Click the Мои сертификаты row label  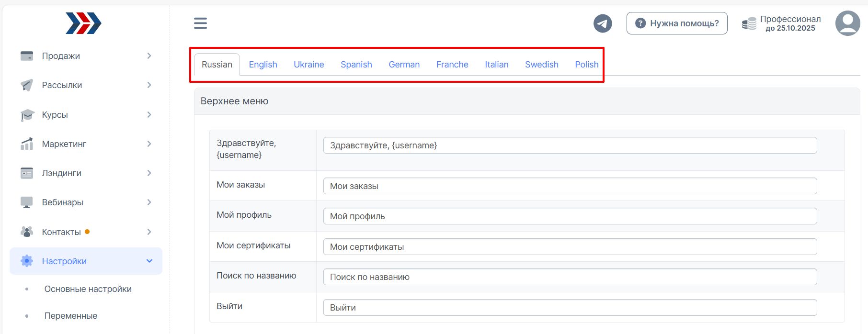tap(253, 245)
